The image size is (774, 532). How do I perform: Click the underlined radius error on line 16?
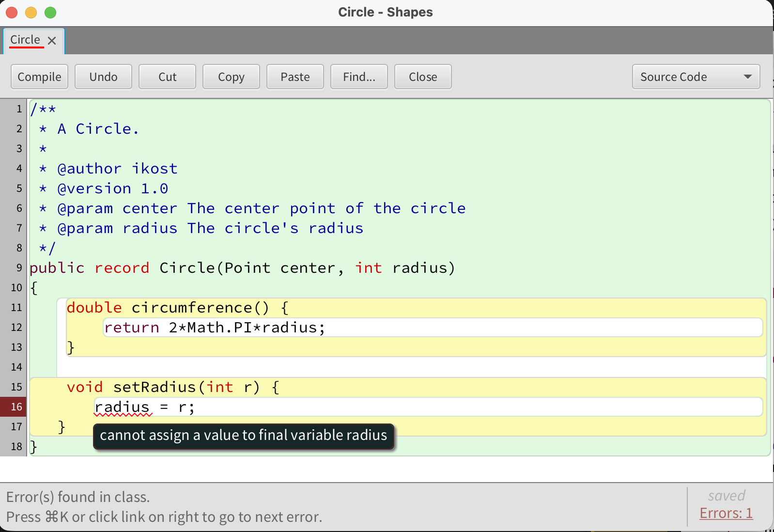tap(122, 407)
